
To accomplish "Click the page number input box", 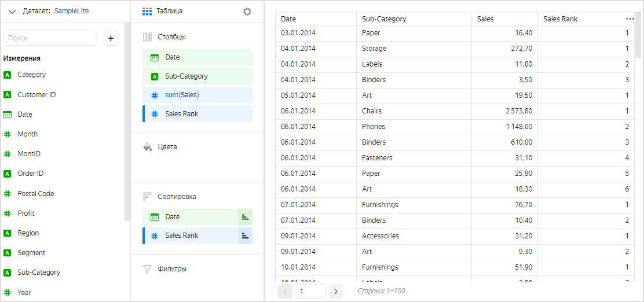I will [310, 291].
